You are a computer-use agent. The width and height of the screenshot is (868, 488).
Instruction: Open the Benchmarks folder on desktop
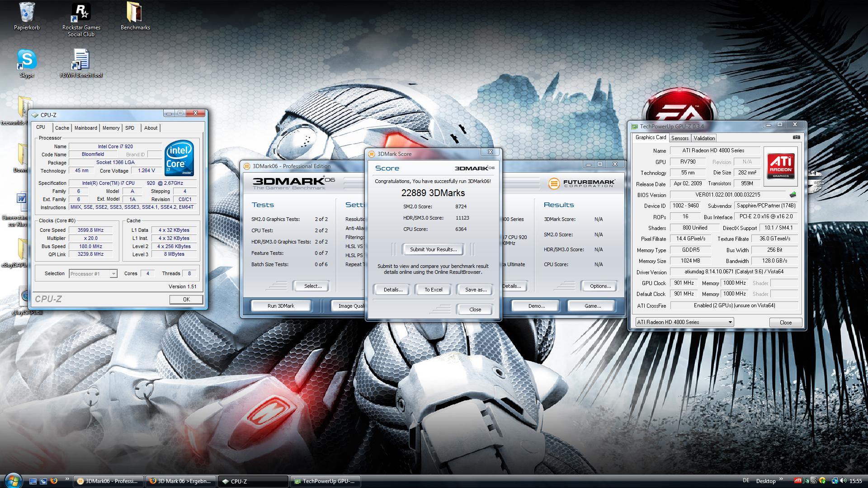(x=135, y=17)
